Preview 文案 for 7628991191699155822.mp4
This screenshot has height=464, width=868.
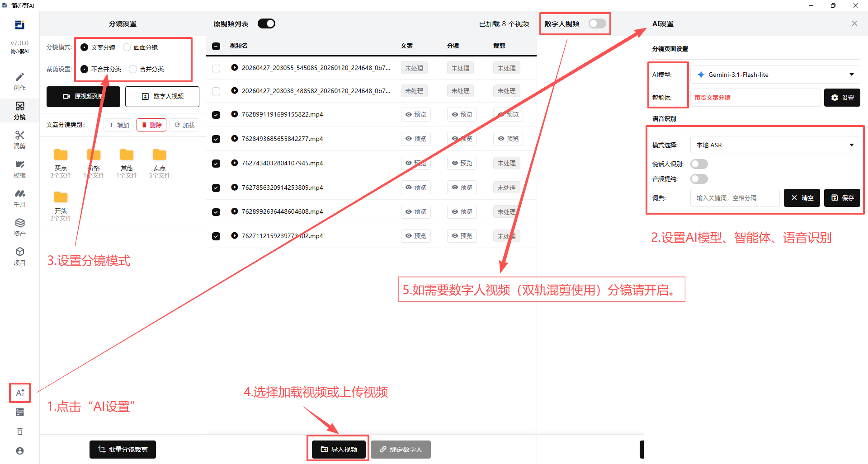click(x=415, y=115)
